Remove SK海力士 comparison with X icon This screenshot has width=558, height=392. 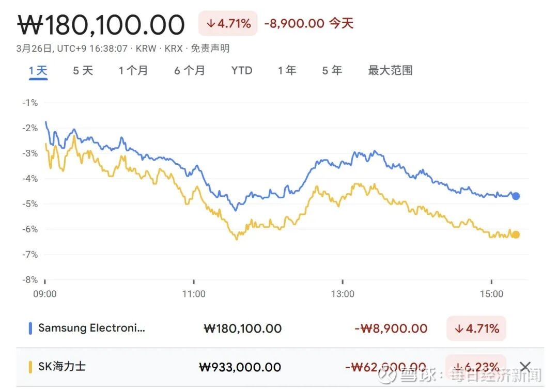(525, 367)
